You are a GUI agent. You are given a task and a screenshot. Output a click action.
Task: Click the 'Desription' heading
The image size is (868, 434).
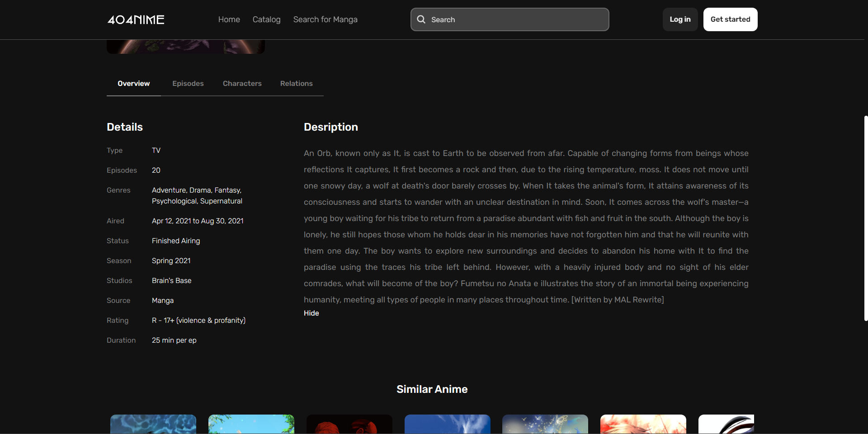tap(331, 127)
